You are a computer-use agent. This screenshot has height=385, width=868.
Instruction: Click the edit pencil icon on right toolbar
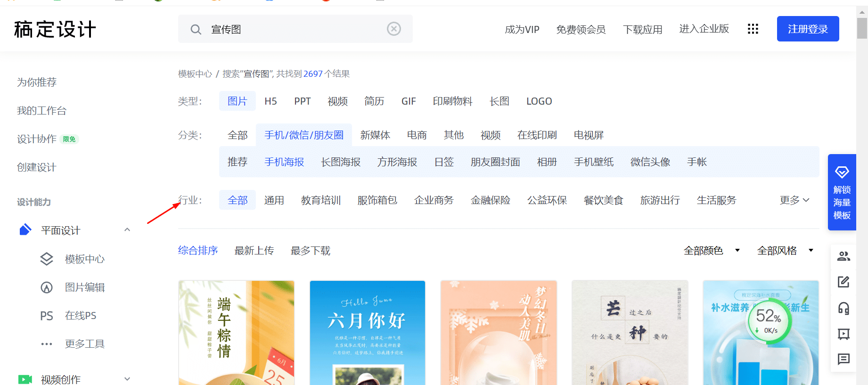pyautogui.click(x=843, y=282)
